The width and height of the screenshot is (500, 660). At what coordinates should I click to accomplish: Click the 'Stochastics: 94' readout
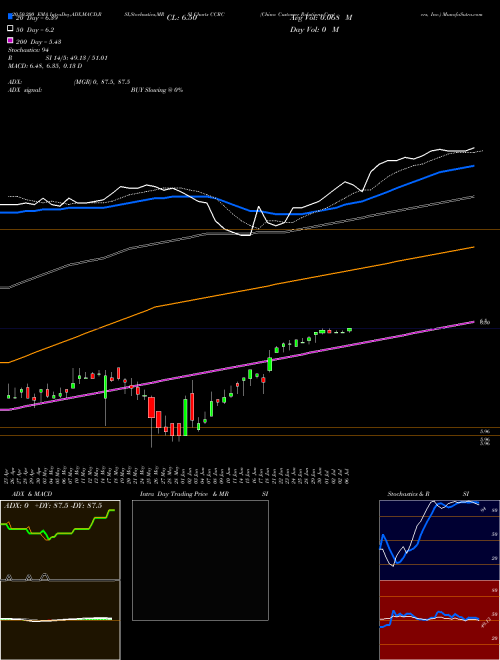[x=29, y=50]
